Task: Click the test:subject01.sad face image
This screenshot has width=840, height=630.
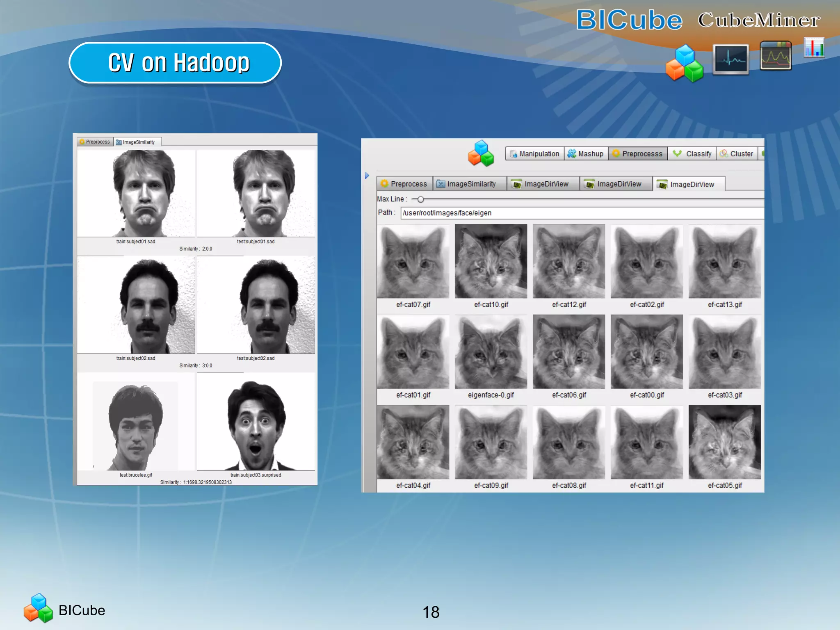Action: click(256, 193)
